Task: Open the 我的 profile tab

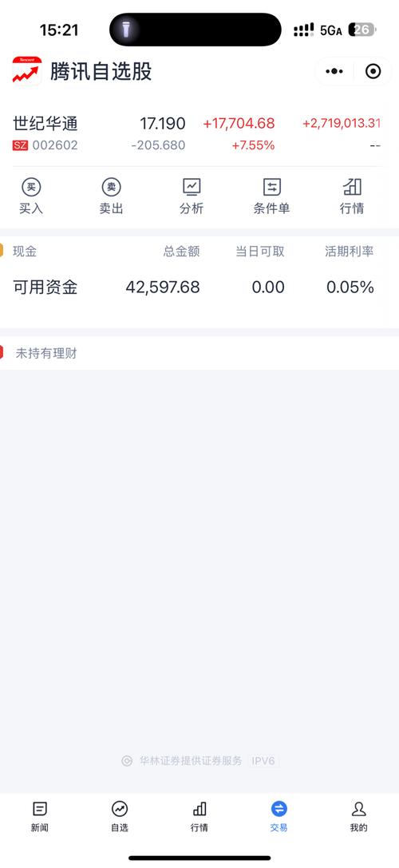Action: point(358,817)
